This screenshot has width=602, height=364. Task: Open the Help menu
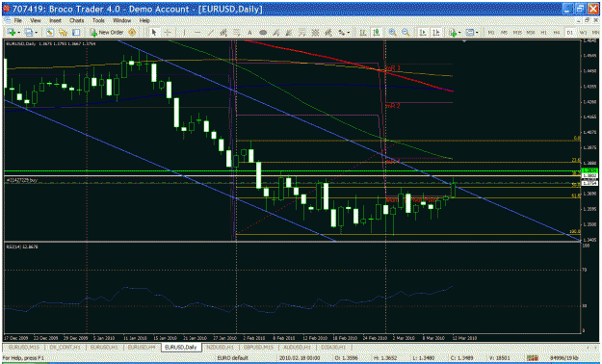(x=144, y=20)
